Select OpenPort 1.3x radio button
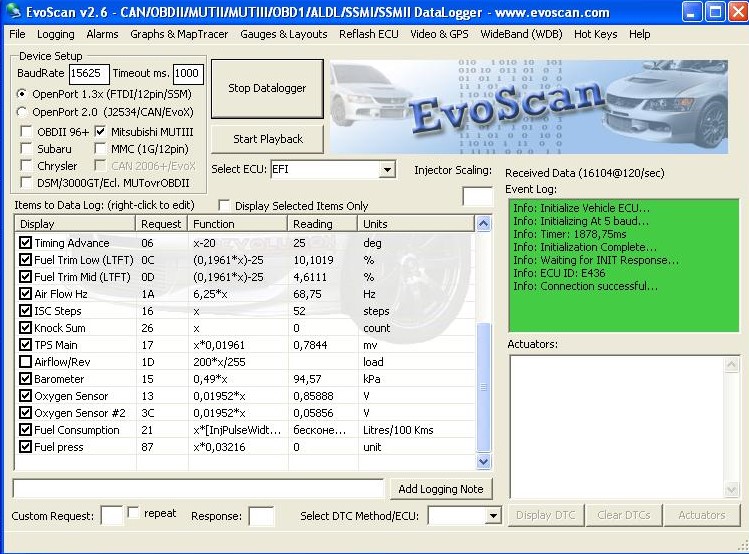Image resolution: width=749 pixels, height=554 pixels. click(21, 94)
